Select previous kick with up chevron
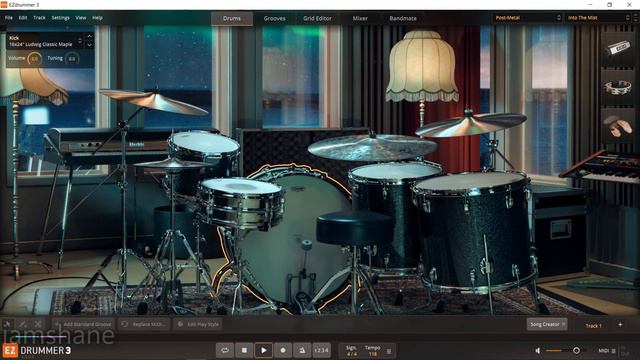640x360 pixels. point(89,37)
